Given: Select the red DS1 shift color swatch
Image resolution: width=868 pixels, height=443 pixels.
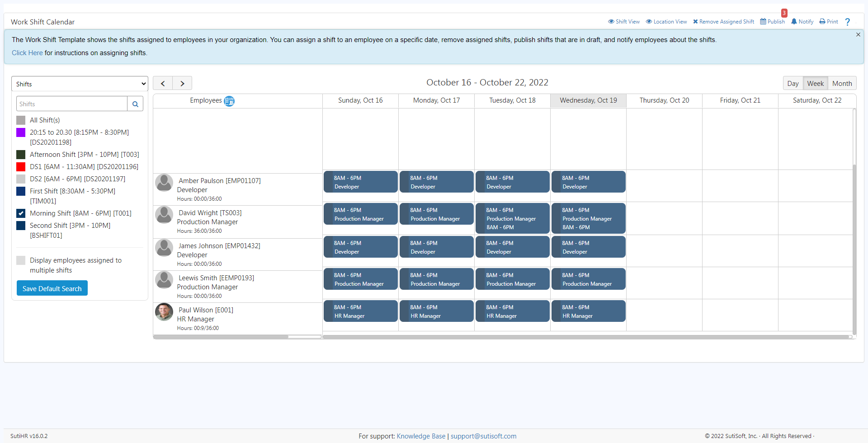Looking at the screenshot, I should (x=21, y=167).
